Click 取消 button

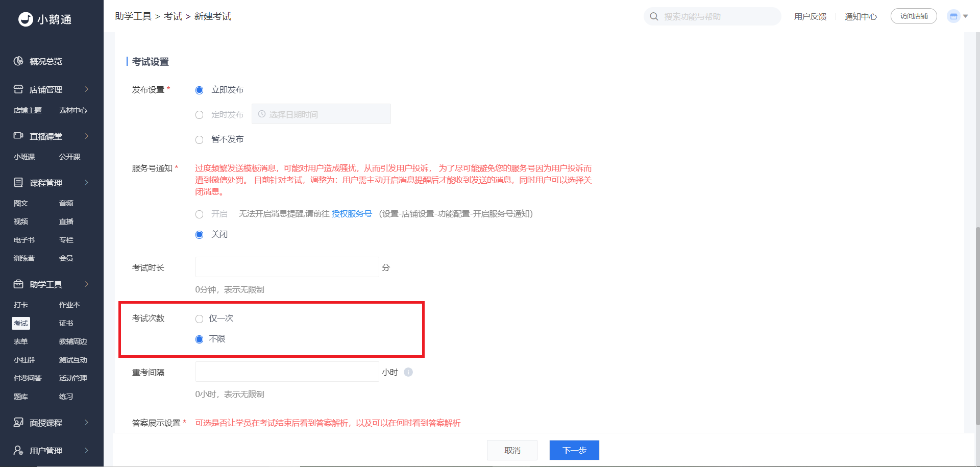coord(512,450)
